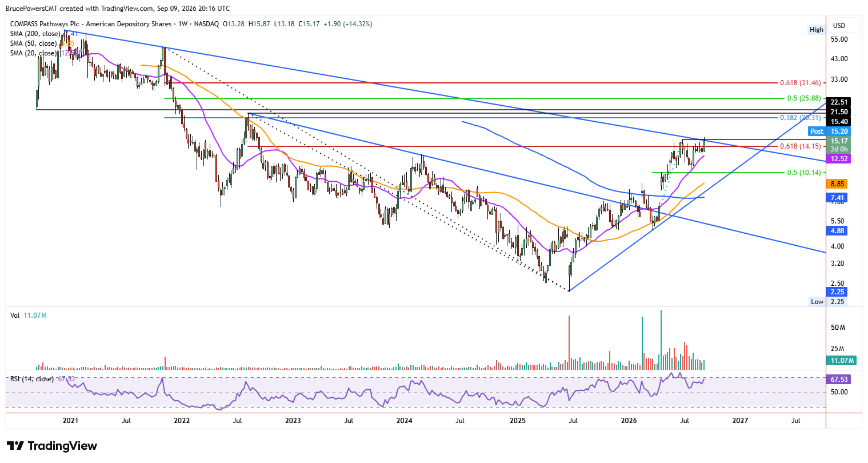Click the 2021 label on time axis
The height and width of the screenshot is (463, 868).
[x=70, y=421]
